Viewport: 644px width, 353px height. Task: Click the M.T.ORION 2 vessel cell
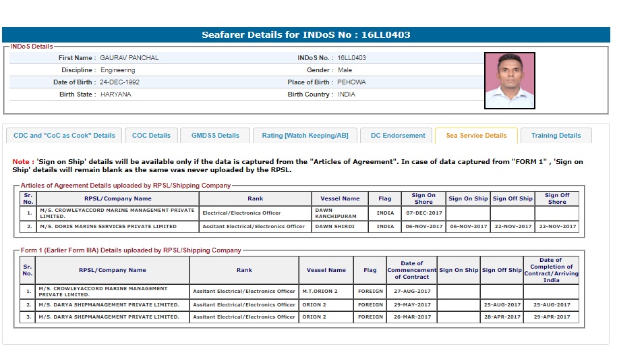pos(320,291)
